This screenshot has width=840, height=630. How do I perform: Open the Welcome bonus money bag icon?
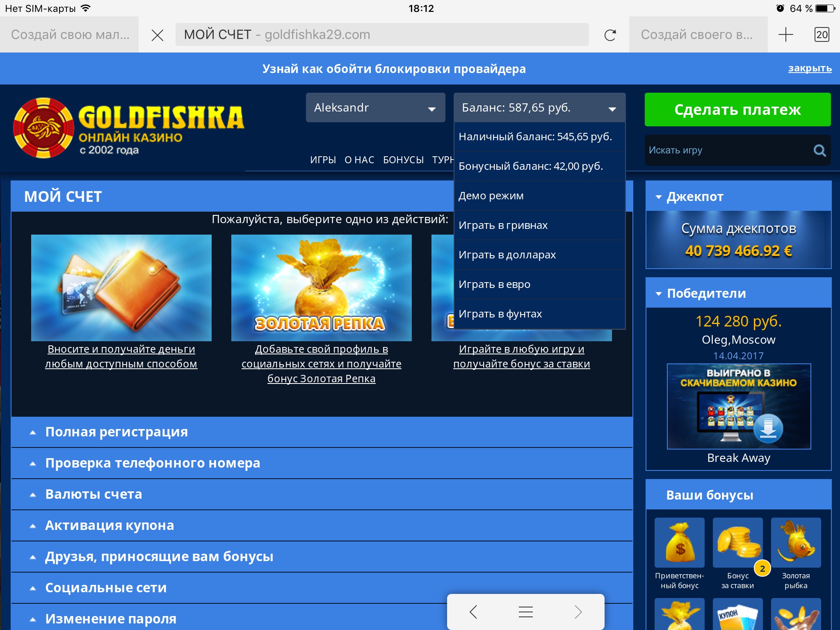tap(679, 543)
